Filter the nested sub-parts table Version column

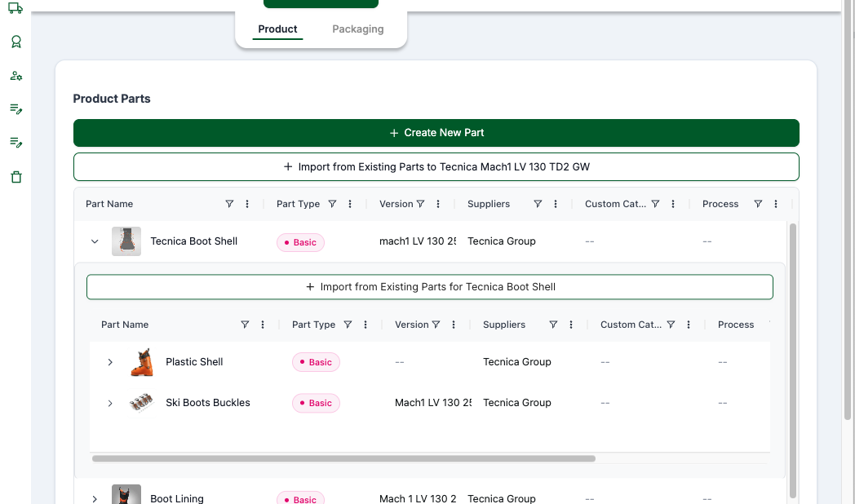coord(436,325)
